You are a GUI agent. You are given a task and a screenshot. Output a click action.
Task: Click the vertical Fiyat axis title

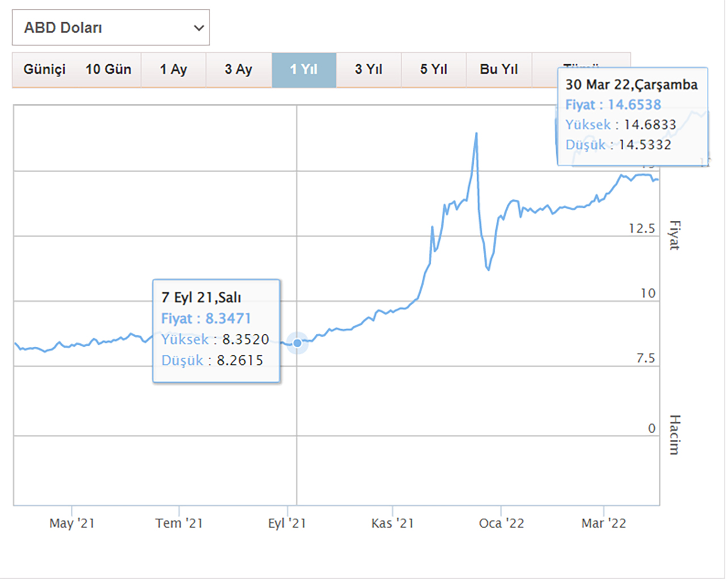(674, 235)
